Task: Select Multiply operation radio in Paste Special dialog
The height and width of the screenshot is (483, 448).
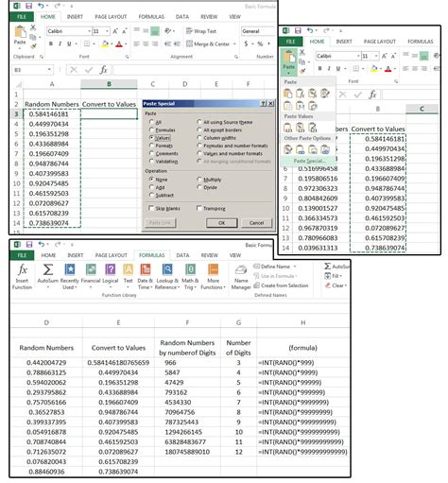Action: tap(199, 180)
